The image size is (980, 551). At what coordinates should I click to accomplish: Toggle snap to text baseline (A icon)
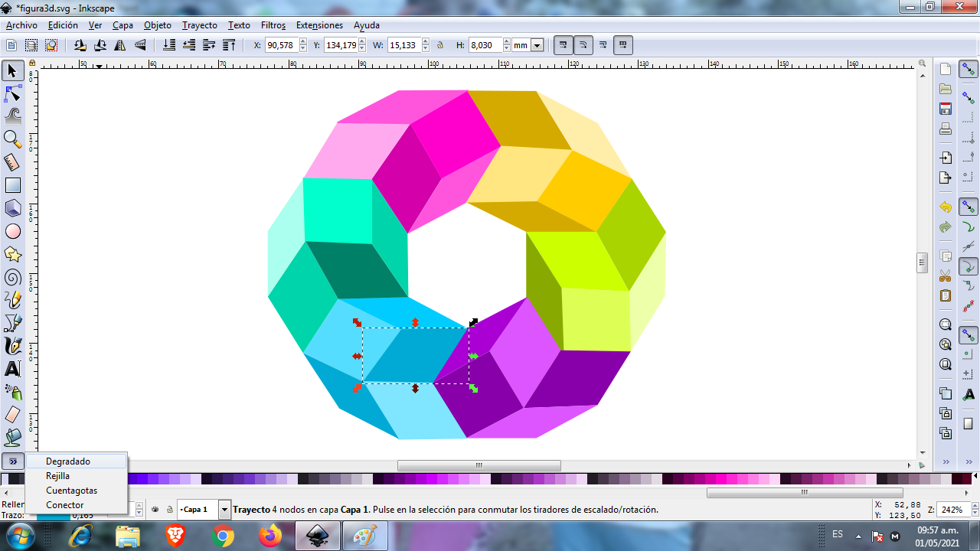coord(969,394)
